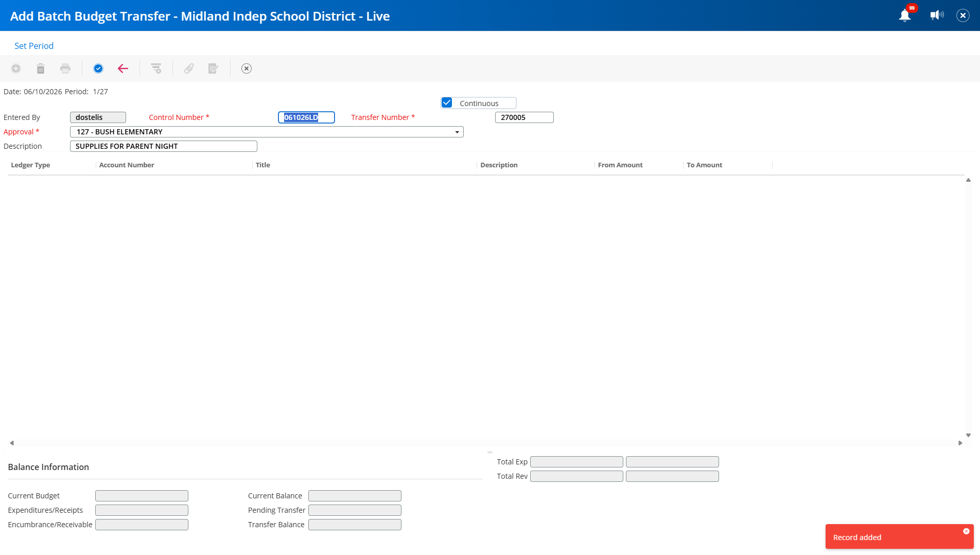The width and height of the screenshot is (980, 555).
Task: Click the Entered By field dostelis
Action: pyautogui.click(x=98, y=117)
